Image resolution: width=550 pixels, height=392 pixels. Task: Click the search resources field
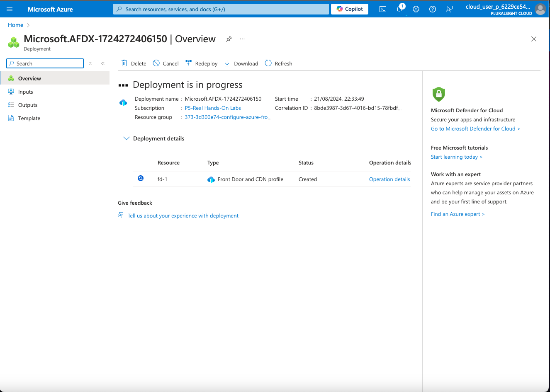coord(221,9)
